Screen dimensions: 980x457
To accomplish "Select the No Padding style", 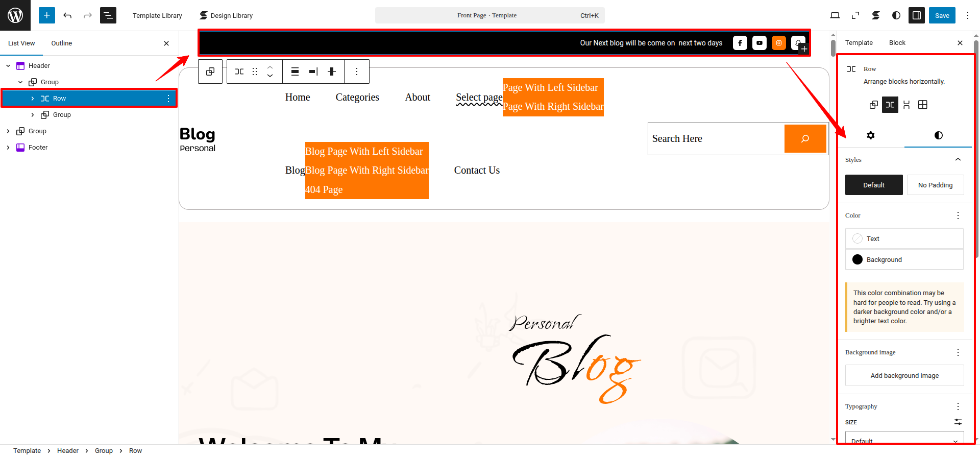I will pos(935,185).
